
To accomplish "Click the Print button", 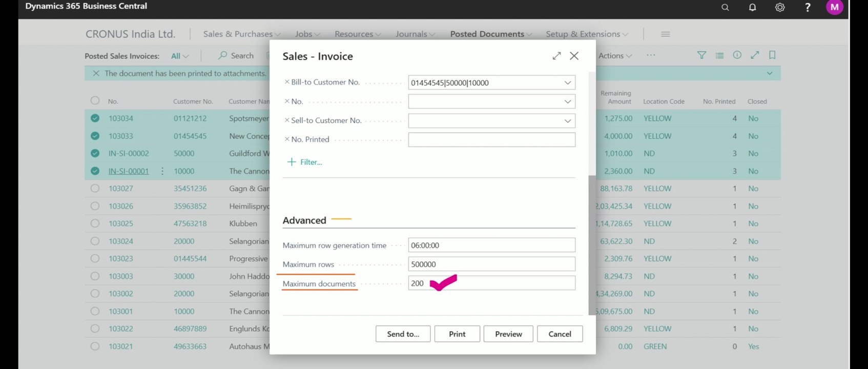I will 457,334.
